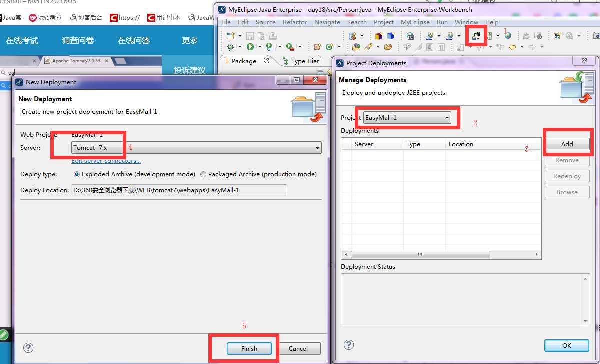This screenshot has width=600, height=364.
Task: Click the first blue-and-yellow cube icon
Action: [x=379, y=36]
